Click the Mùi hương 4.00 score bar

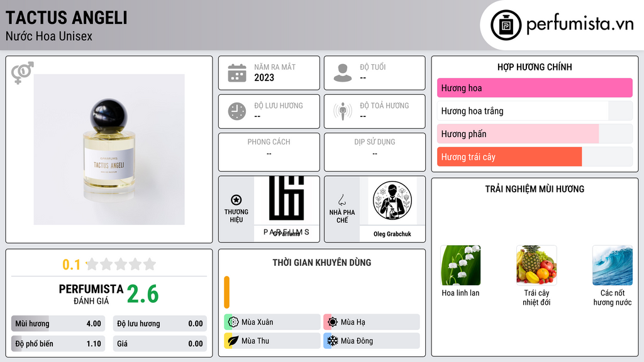tap(58, 324)
